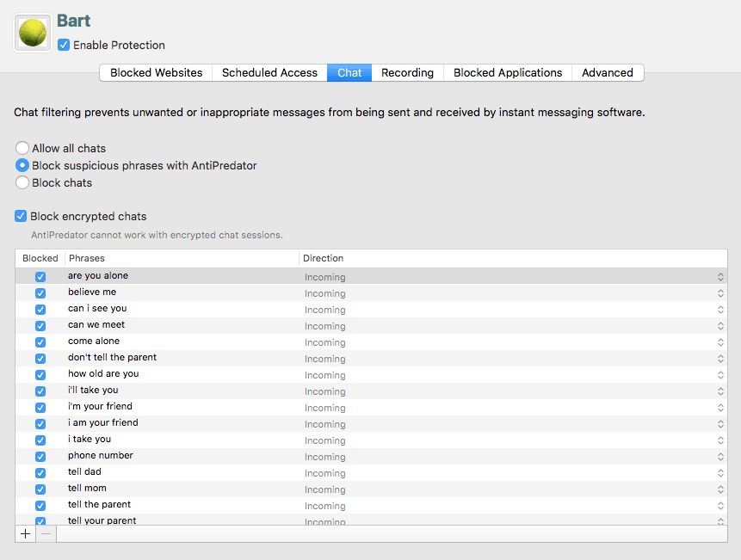Open the Blocked Applications tab
The image size is (741, 560).
point(508,73)
